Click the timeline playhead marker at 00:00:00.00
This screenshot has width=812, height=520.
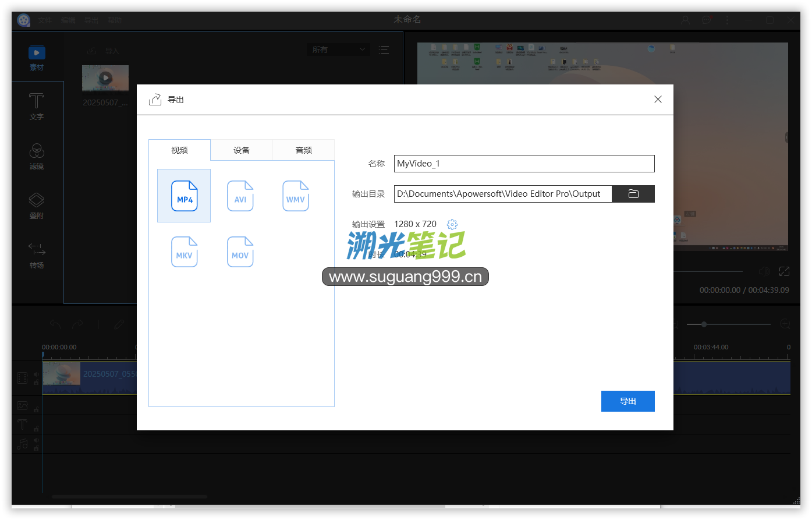click(x=42, y=354)
